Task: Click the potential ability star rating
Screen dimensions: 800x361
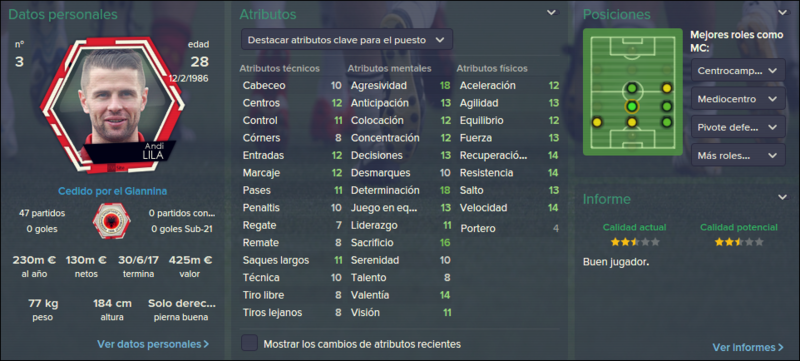Action: 738,242
